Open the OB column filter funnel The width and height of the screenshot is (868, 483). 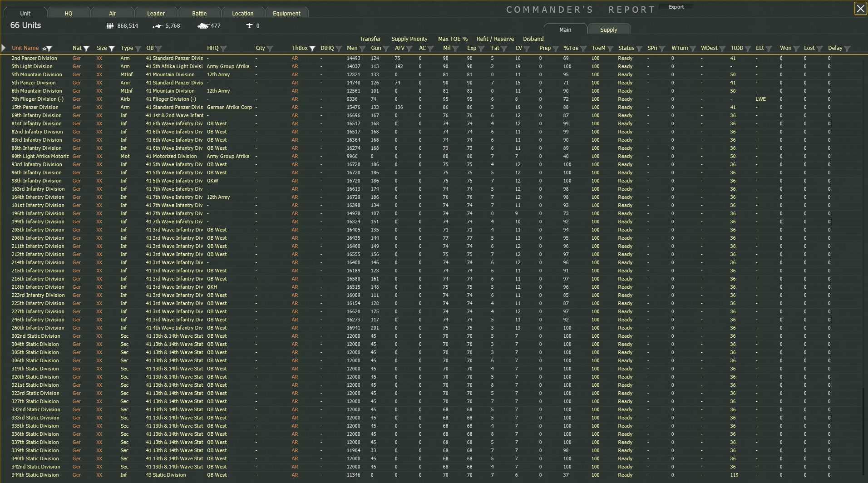[x=158, y=49]
